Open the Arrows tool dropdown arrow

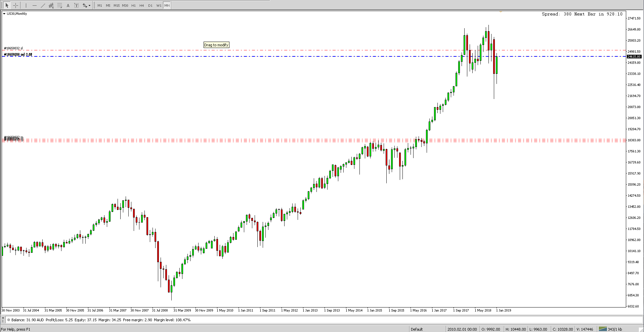pos(89,5)
